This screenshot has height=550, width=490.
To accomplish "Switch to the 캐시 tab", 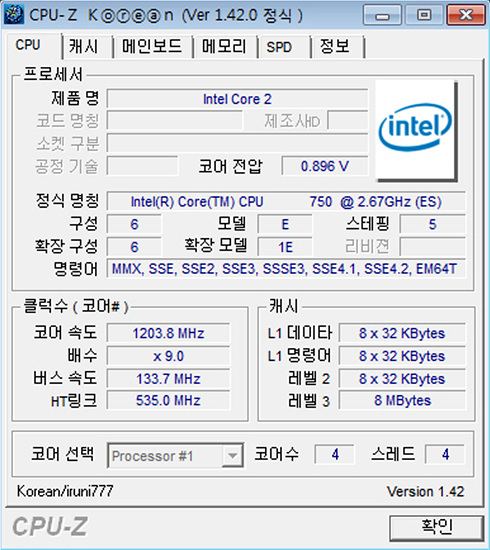I will pyautogui.click(x=83, y=46).
